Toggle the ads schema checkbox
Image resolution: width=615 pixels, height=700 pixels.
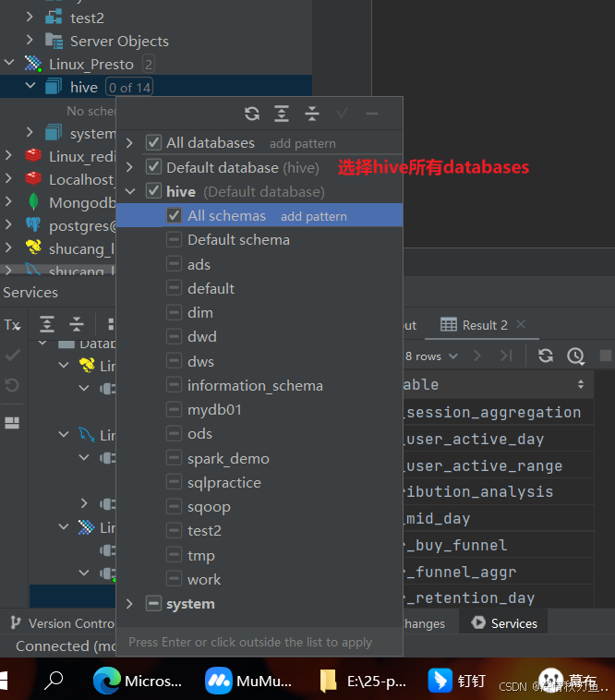[174, 264]
